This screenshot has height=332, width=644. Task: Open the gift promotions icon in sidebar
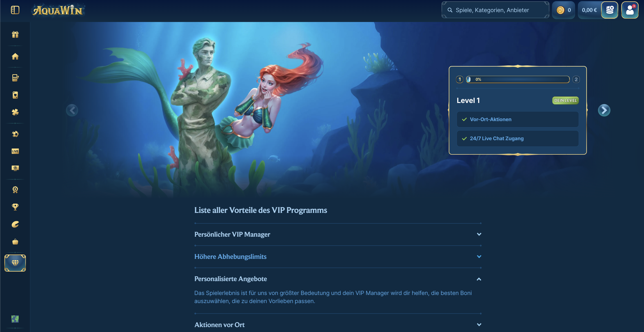(x=15, y=35)
